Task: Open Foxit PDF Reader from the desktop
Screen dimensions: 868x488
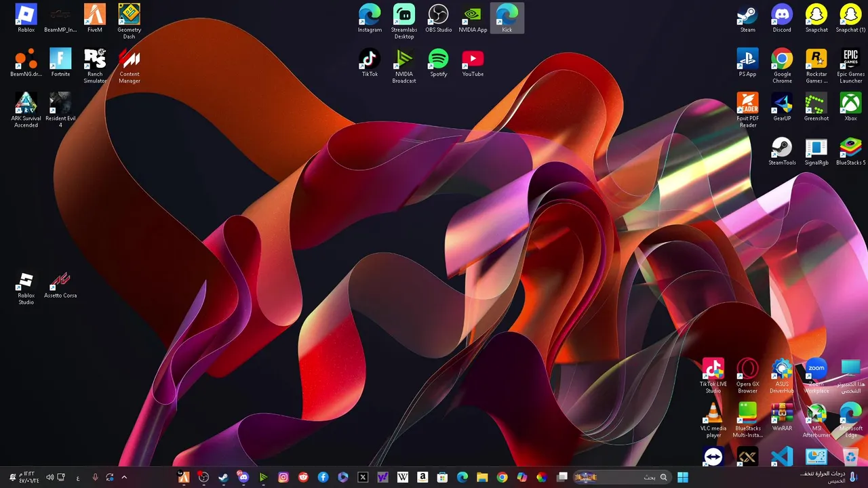Action: point(747,110)
